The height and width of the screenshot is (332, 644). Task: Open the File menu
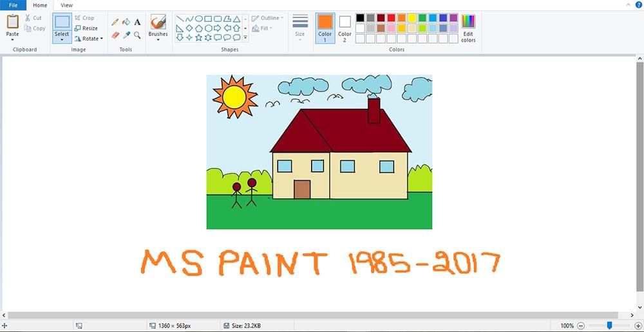point(13,5)
